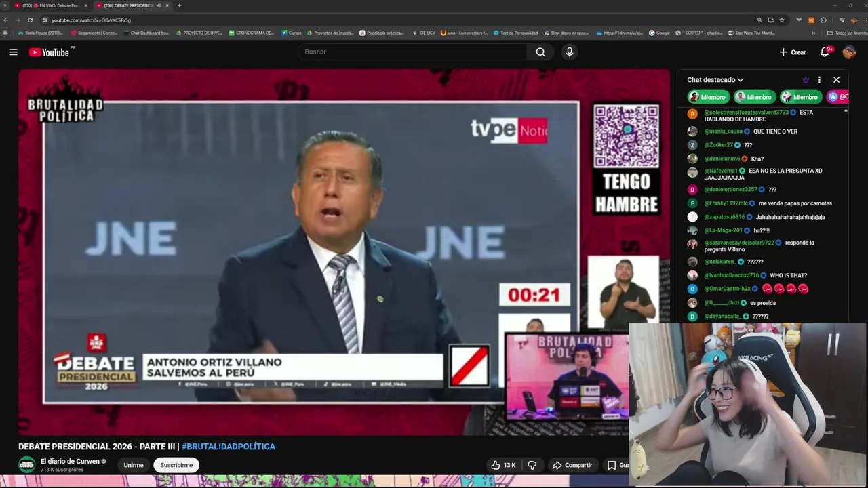
Task: Close the DEBATE PRESIDENCIAL tab
Action: tap(167, 5)
